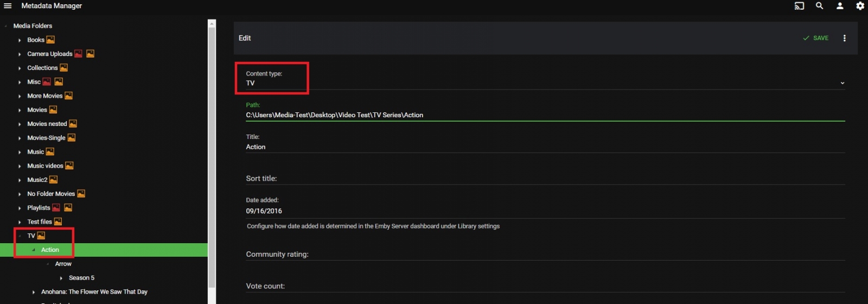Click the orange image icon beside Misc
Viewport: 868px width, 304px height.
[59, 82]
